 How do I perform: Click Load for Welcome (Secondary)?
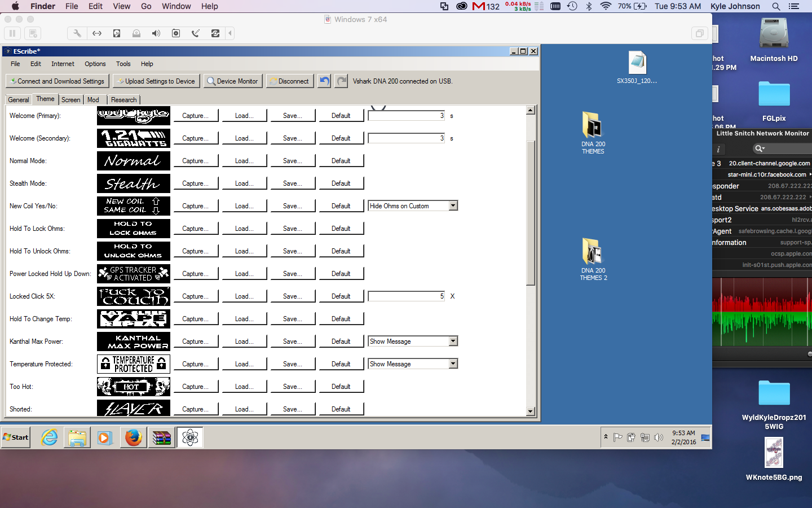coord(244,138)
